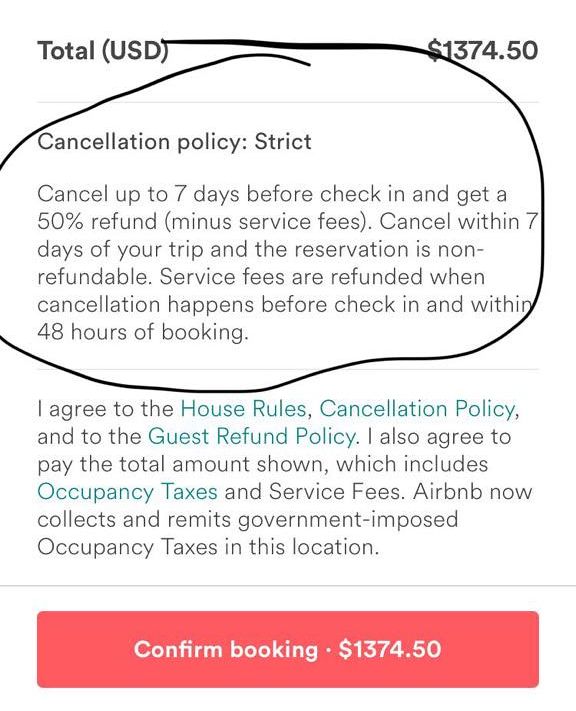The image size is (576, 711).
Task: Tap the Confirm booking button
Action: 288,649
